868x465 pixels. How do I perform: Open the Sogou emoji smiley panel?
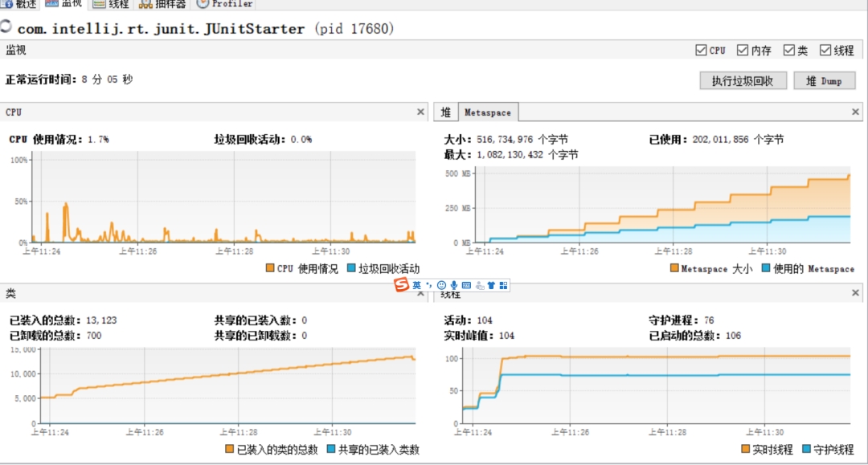tap(441, 285)
